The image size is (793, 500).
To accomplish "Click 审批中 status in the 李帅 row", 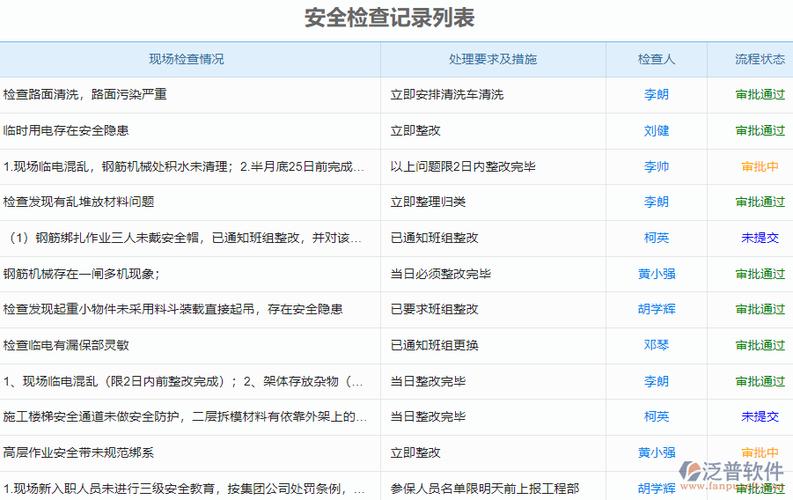I will 760,166.
